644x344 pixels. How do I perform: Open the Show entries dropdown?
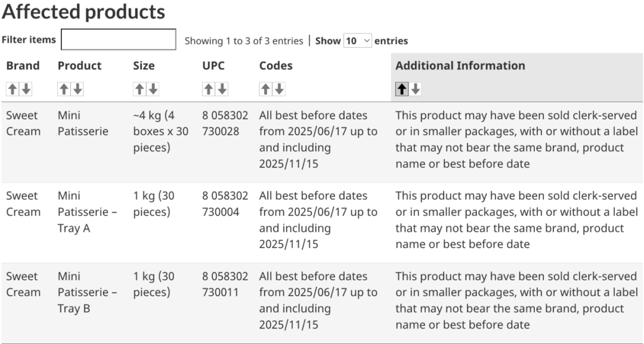click(357, 41)
